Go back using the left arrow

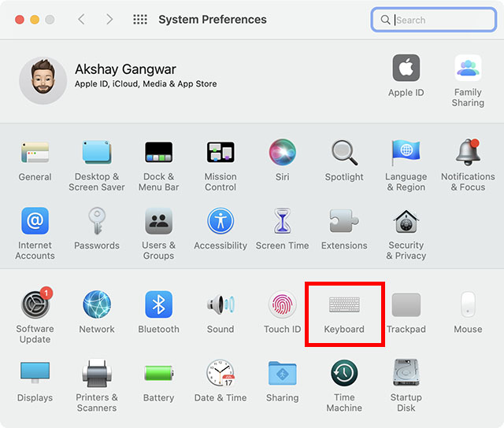coord(81,20)
